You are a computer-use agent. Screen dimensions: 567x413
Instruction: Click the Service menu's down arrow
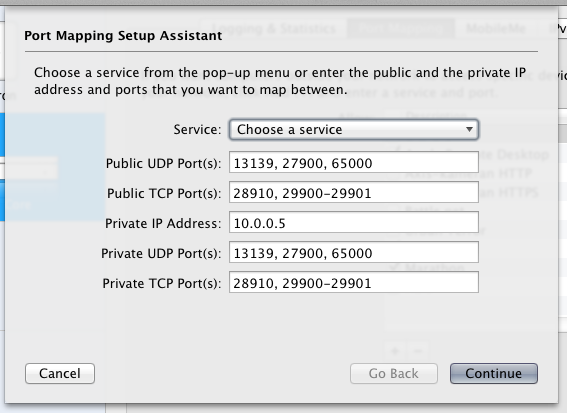coord(469,129)
